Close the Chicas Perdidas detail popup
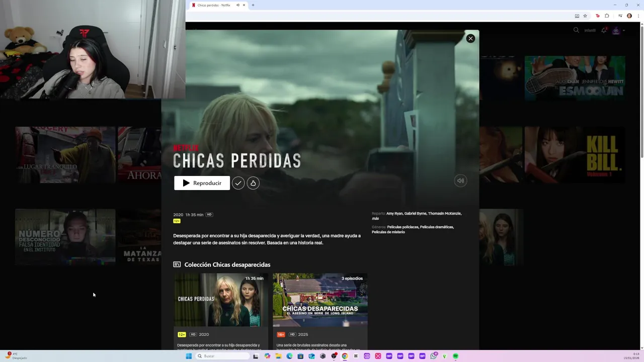This screenshot has height=362, width=644. [470, 38]
